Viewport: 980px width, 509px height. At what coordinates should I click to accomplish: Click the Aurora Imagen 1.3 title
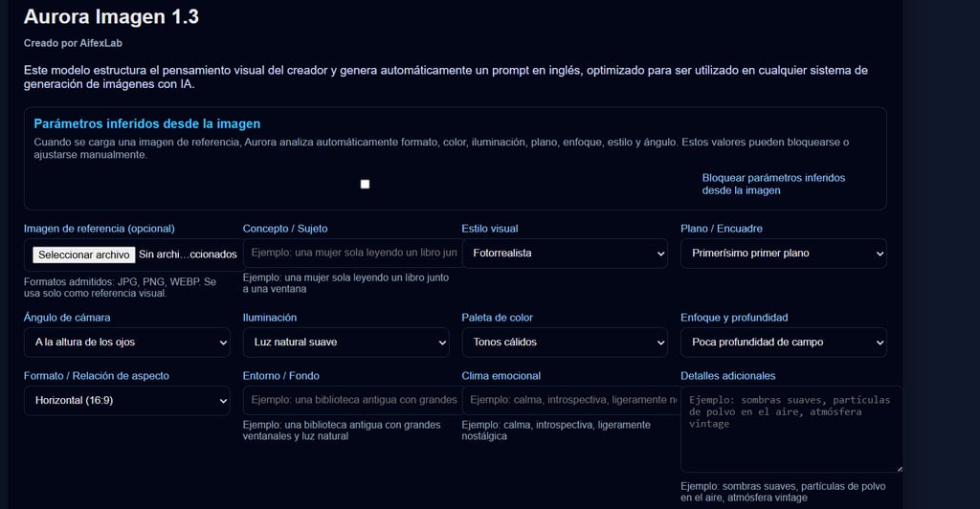[x=111, y=16]
